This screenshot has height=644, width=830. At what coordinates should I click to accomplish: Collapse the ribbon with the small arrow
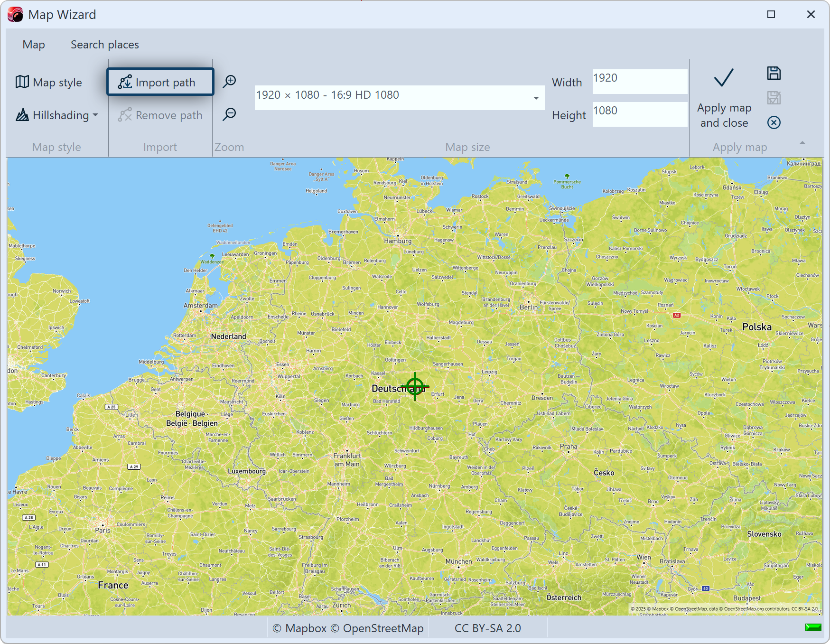point(802,142)
